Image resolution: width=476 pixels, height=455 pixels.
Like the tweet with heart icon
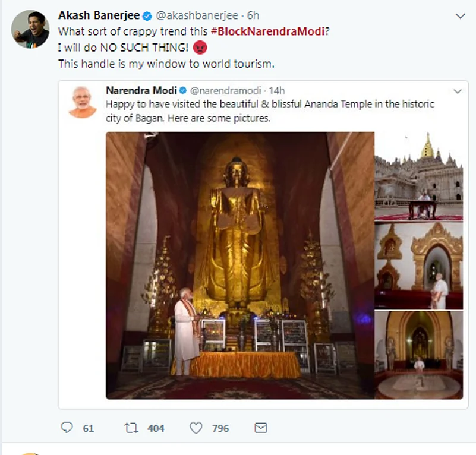196,428
